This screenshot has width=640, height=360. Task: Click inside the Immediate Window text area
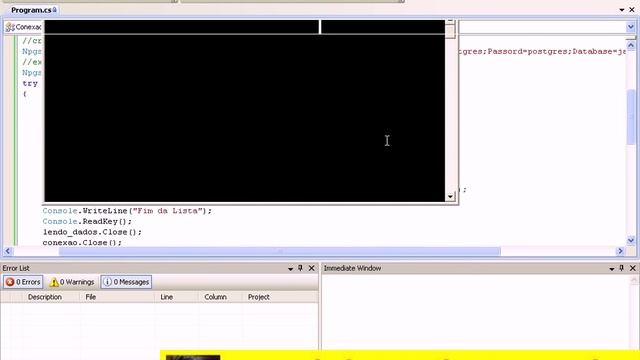click(x=476, y=312)
